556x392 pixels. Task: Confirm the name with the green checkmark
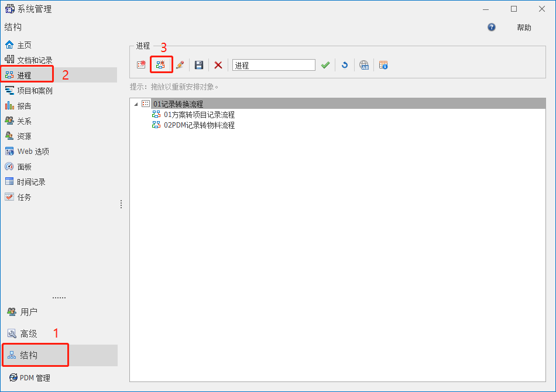325,65
